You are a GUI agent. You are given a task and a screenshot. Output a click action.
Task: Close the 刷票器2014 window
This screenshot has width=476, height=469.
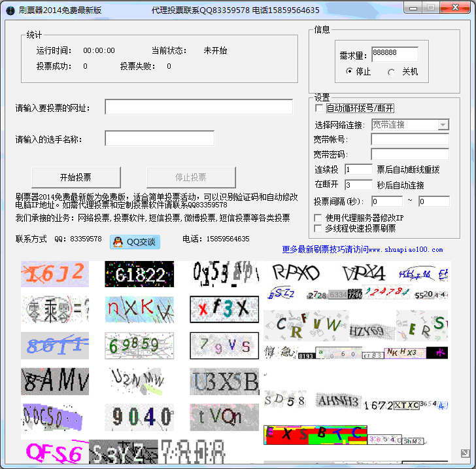click(455, 8)
